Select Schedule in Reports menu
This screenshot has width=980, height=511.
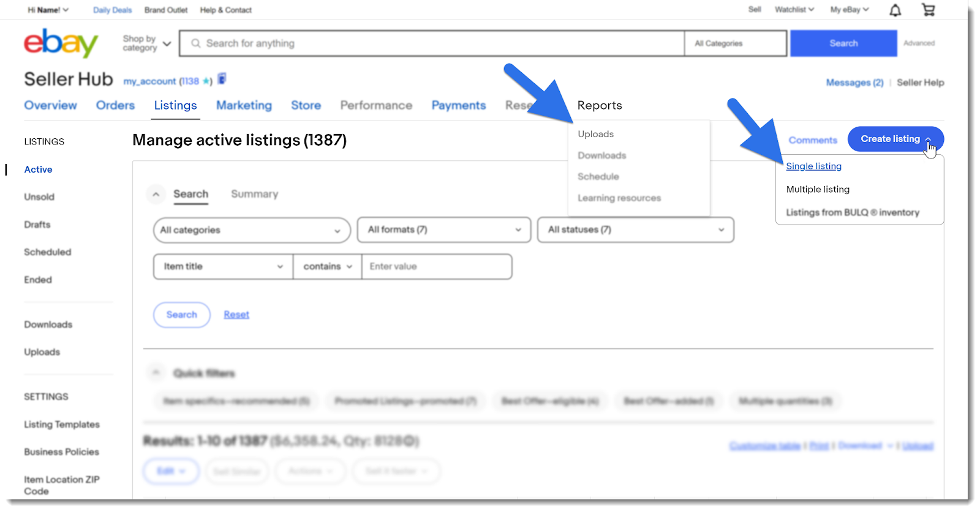click(598, 176)
